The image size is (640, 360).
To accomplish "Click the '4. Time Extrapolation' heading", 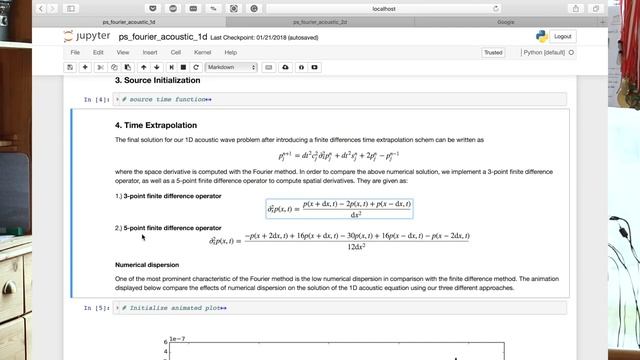I will pyautogui.click(x=156, y=125).
